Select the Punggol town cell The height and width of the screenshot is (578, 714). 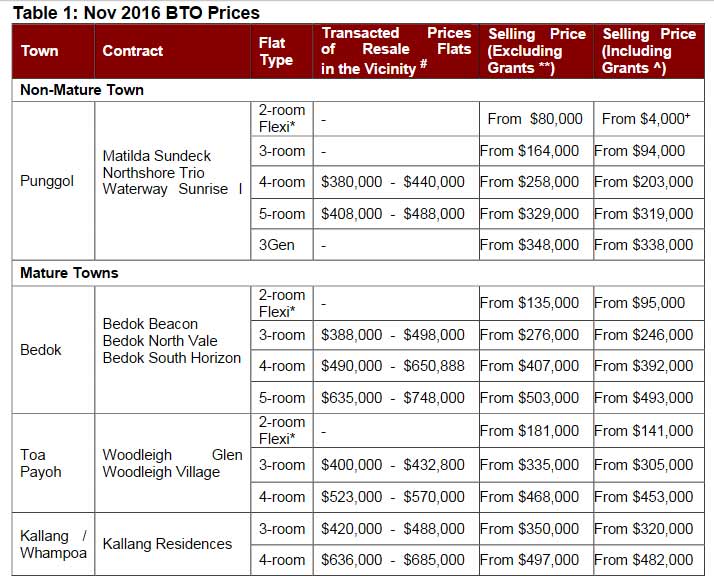pyautogui.click(x=47, y=181)
